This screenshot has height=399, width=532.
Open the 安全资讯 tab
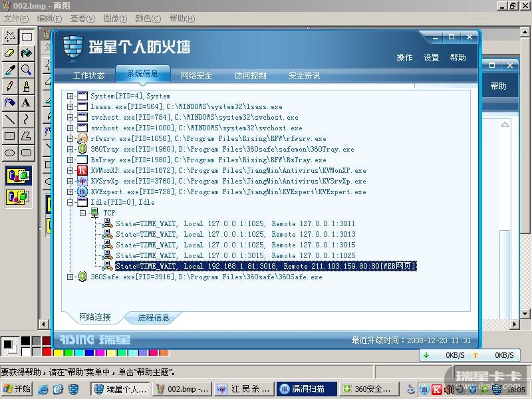coord(305,75)
